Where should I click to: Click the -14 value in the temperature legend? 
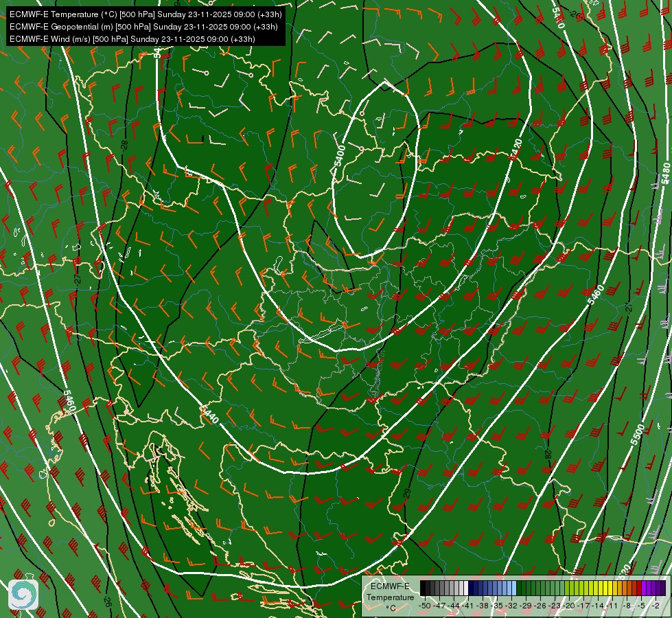click(x=599, y=606)
